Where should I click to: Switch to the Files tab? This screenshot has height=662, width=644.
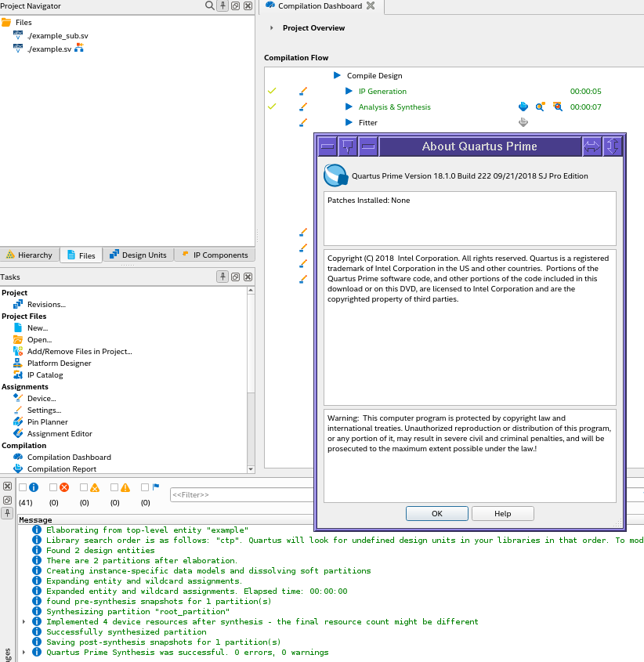[x=81, y=255]
